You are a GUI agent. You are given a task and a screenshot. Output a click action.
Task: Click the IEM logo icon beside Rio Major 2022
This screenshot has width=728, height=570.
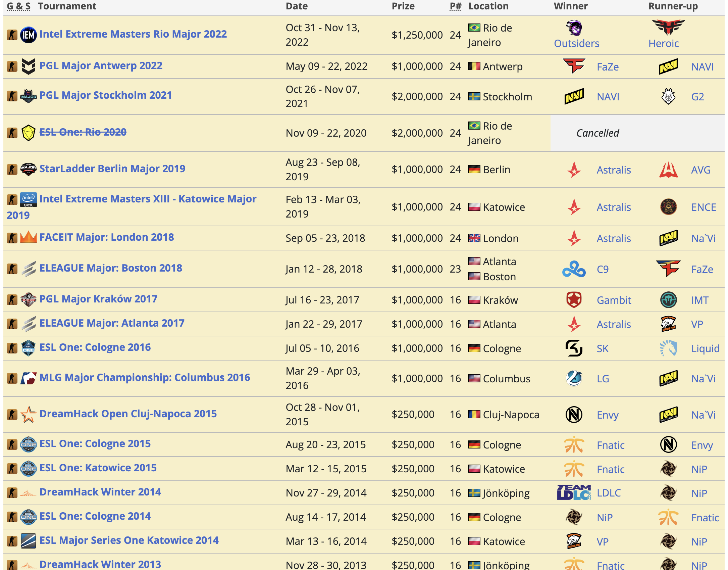pyautogui.click(x=29, y=35)
